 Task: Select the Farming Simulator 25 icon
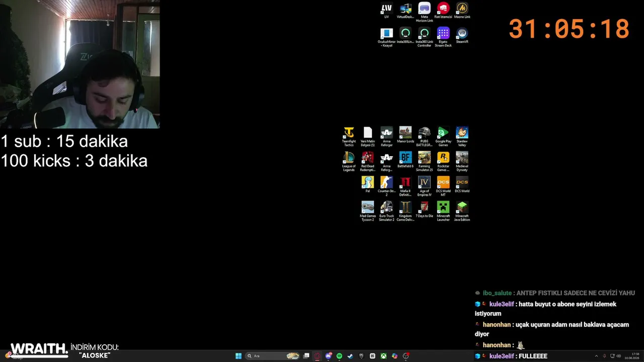point(424,161)
